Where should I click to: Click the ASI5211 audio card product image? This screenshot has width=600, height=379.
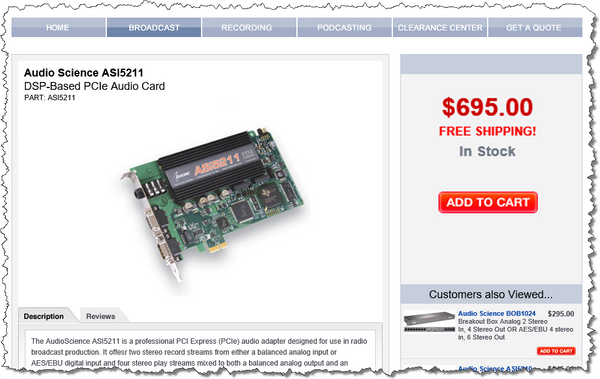pos(214,205)
